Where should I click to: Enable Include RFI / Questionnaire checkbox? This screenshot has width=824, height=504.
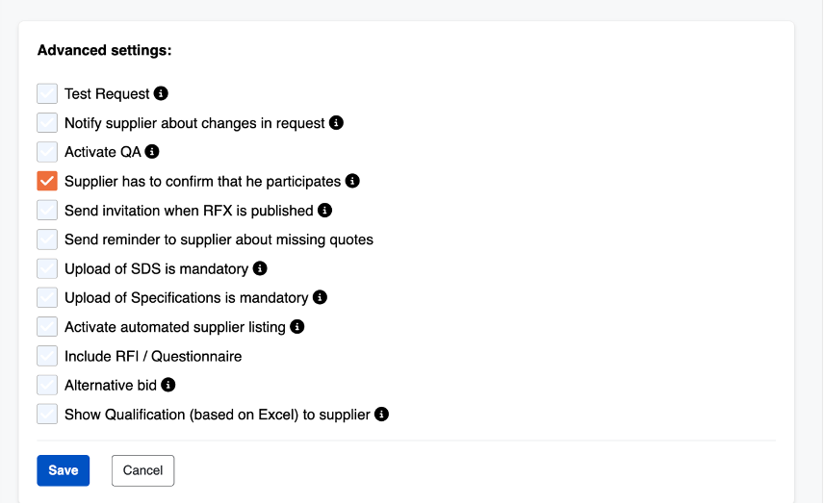47,356
